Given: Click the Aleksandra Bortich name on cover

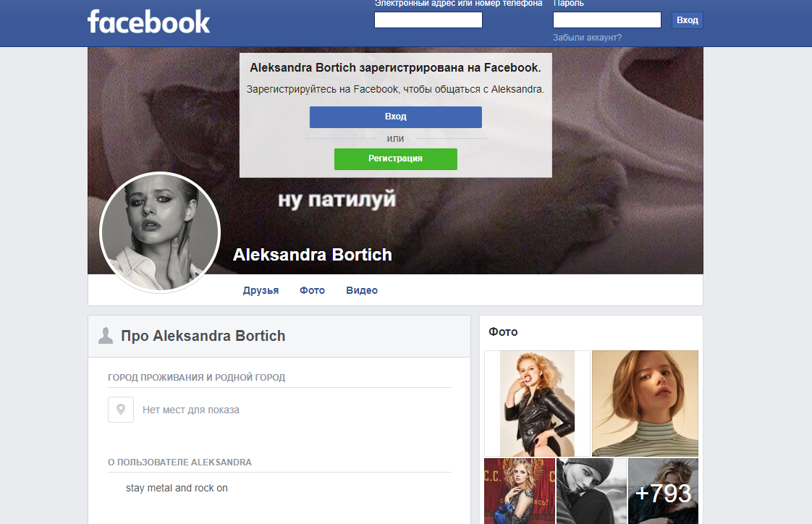Looking at the screenshot, I should [312, 255].
